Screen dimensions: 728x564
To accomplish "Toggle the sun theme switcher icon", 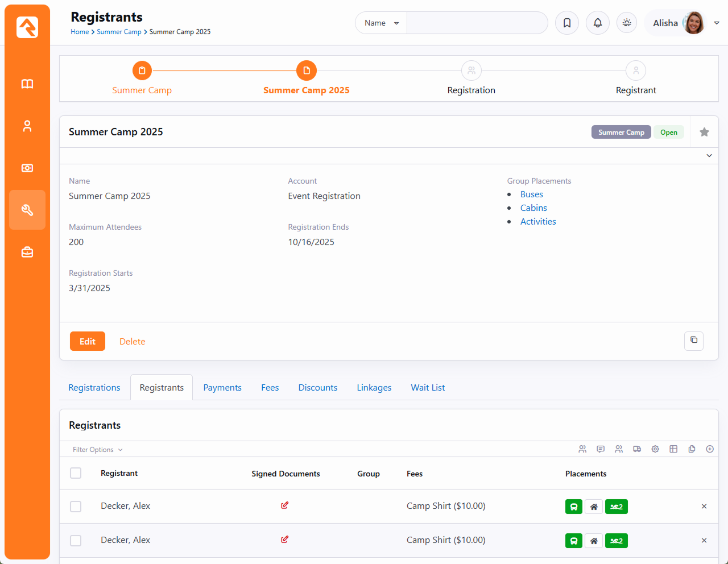I will pos(627,23).
